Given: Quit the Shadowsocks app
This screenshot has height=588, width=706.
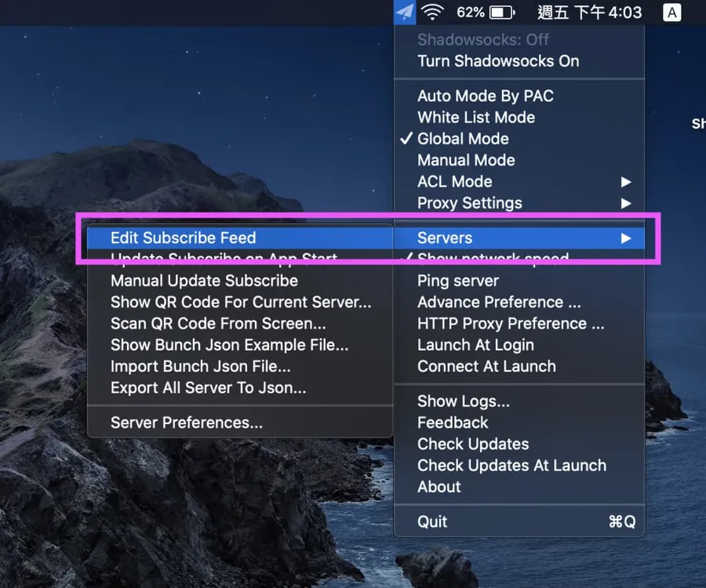Looking at the screenshot, I should pyautogui.click(x=519, y=522).
